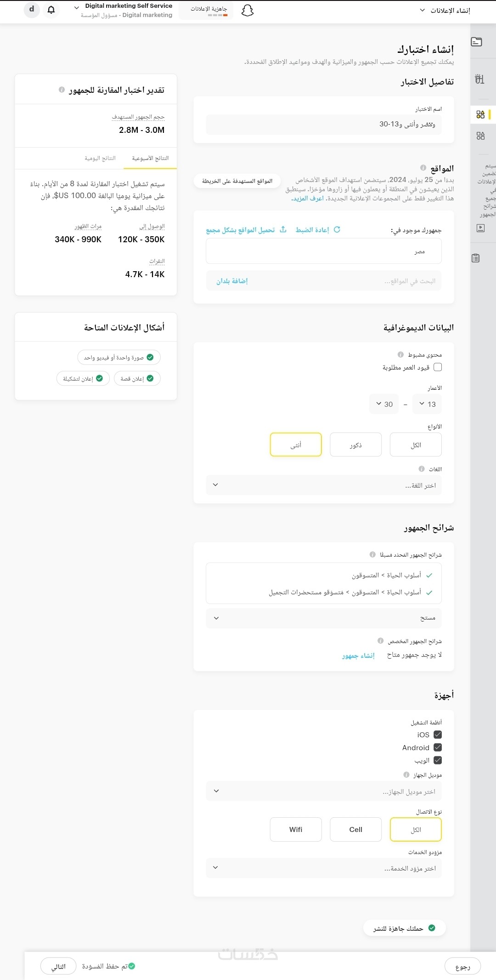Select the Wifi connection type
Screen dimensions: 496x980
pyautogui.click(x=296, y=829)
